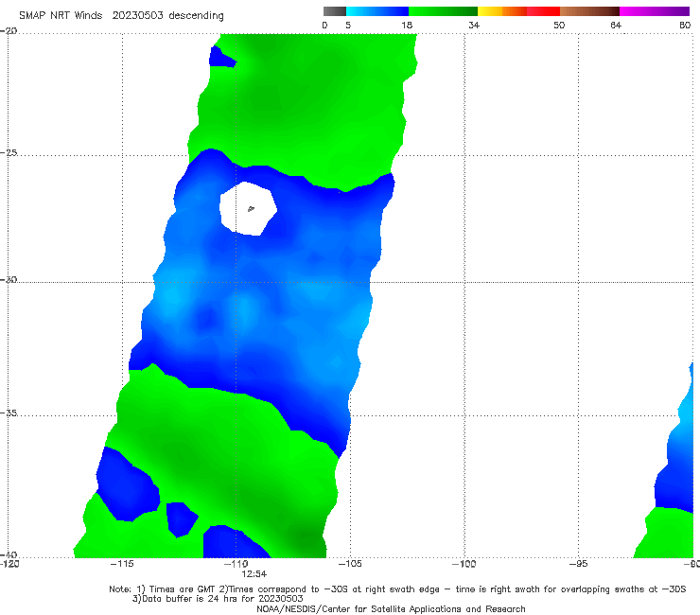Click the small marker inside the white data gap
Image resolution: width=700 pixels, height=615 pixels.
(x=251, y=208)
